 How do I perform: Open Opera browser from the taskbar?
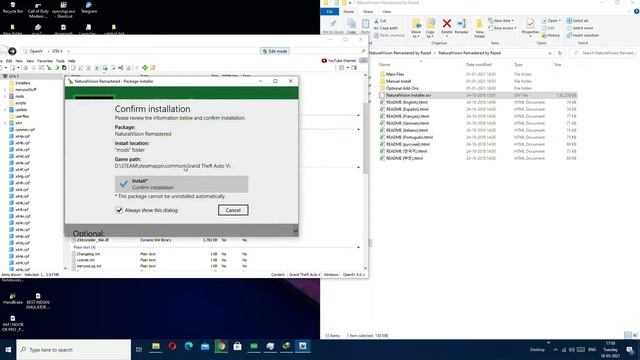172,347
